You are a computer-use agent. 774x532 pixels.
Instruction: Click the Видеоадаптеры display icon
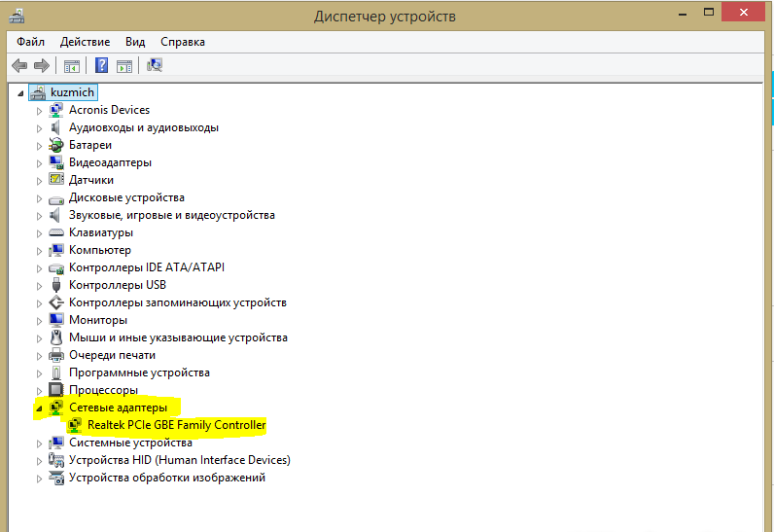[56, 162]
